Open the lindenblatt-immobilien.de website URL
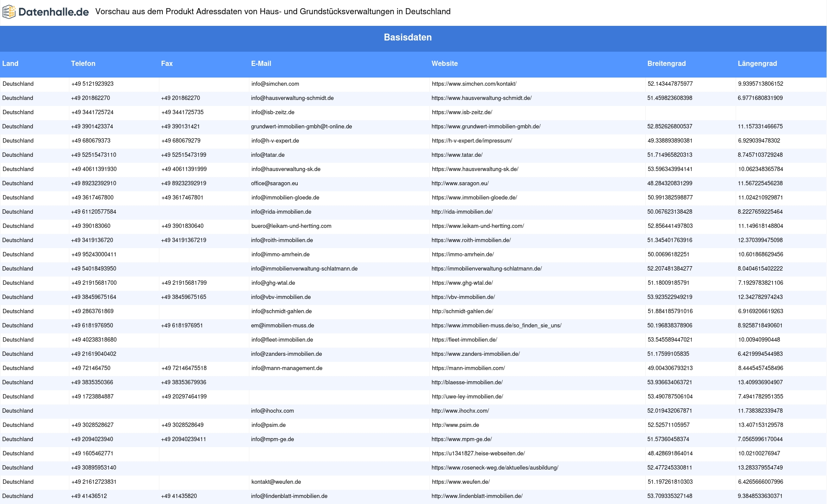 [477, 496]
